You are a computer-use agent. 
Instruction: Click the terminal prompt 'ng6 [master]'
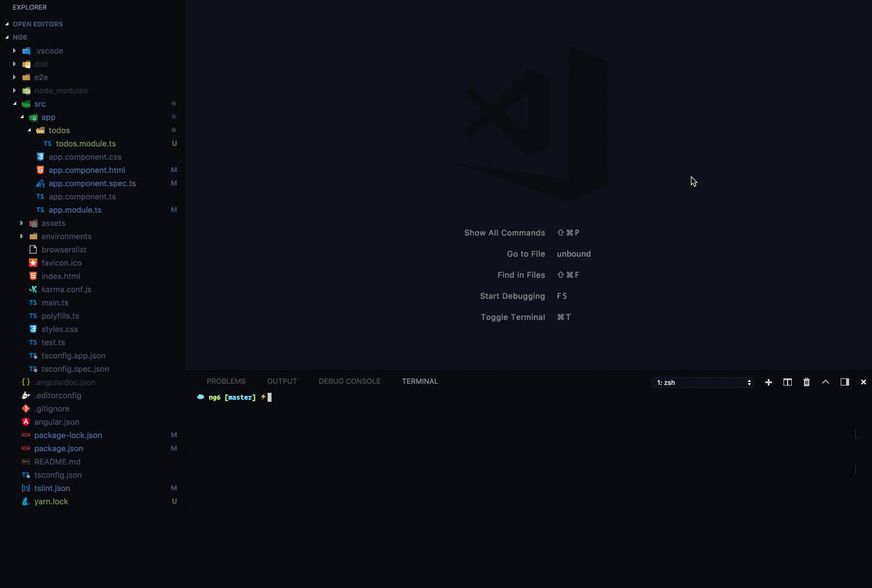pyautogui.click(x=232, y=397)
